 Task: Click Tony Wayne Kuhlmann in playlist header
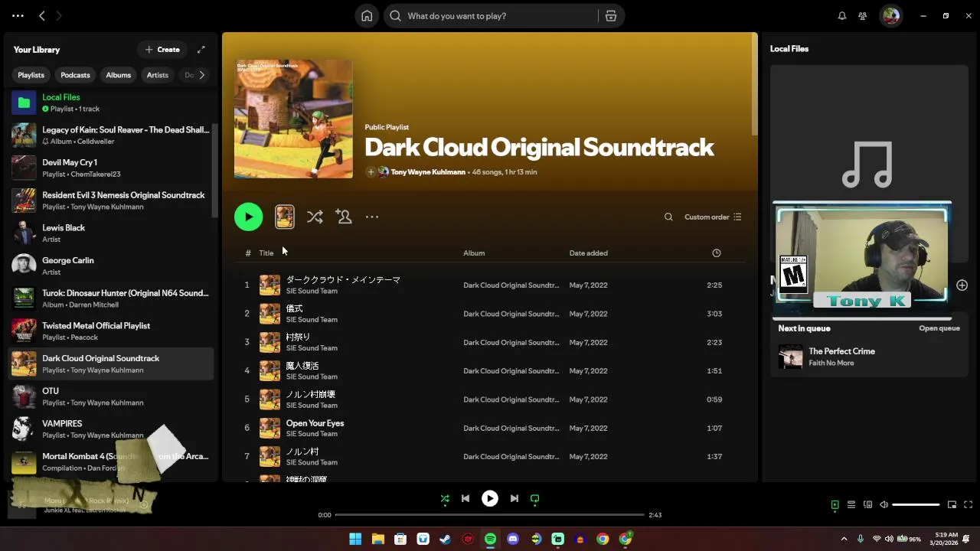point(428,172)
